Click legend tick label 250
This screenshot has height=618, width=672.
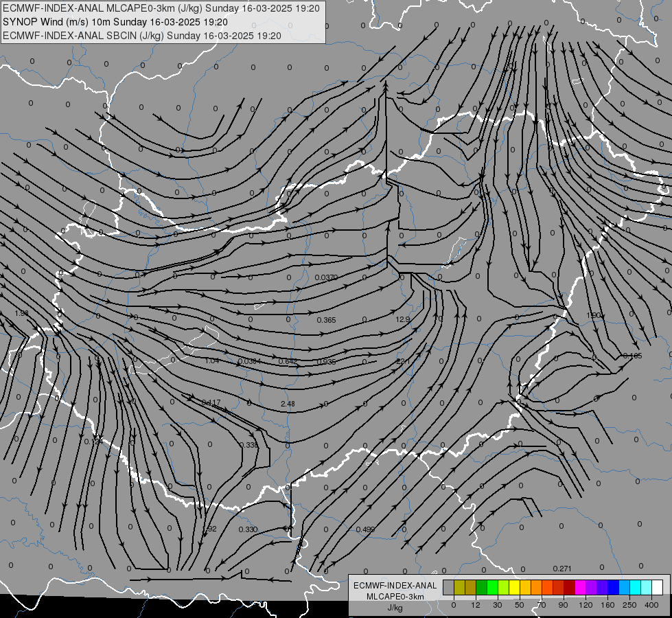tap(629, 605)
